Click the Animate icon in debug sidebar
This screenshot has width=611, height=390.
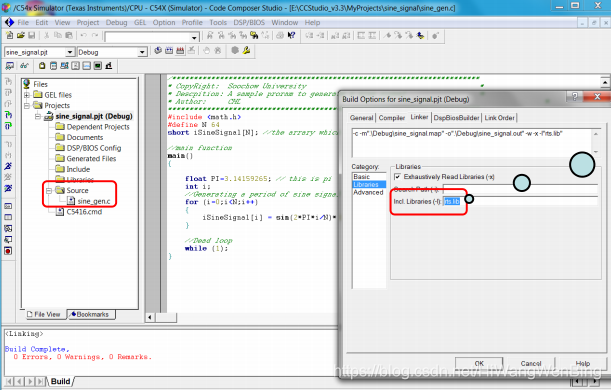coord(8,189)
